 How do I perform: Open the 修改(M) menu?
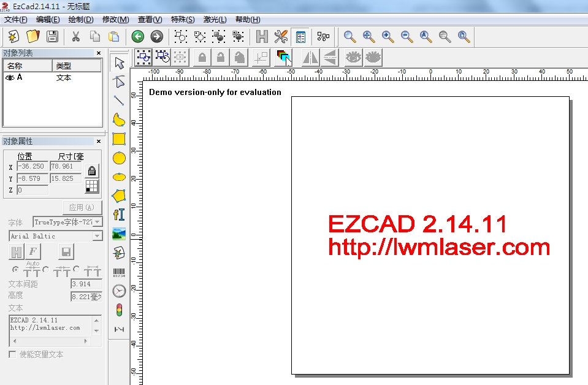115,20
